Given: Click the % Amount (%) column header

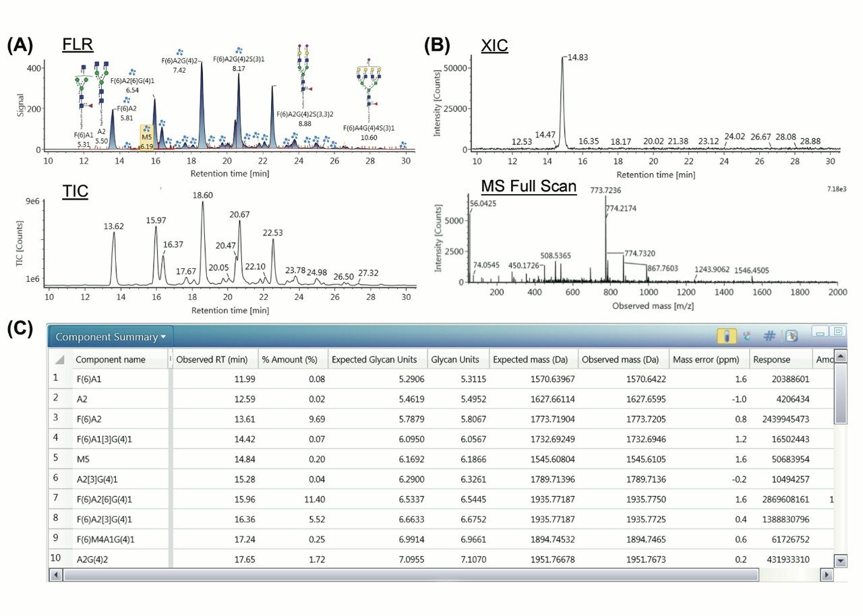Looking at the screenshot, I should (291, 359).
